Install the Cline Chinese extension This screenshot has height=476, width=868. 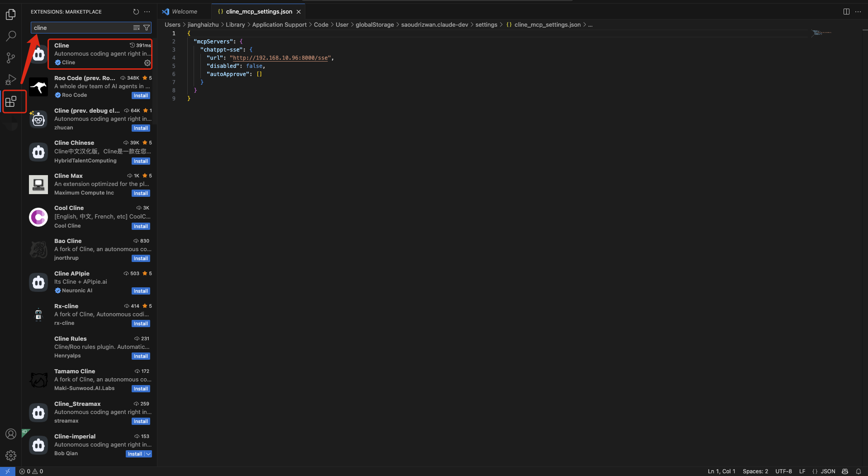[141, 161]
